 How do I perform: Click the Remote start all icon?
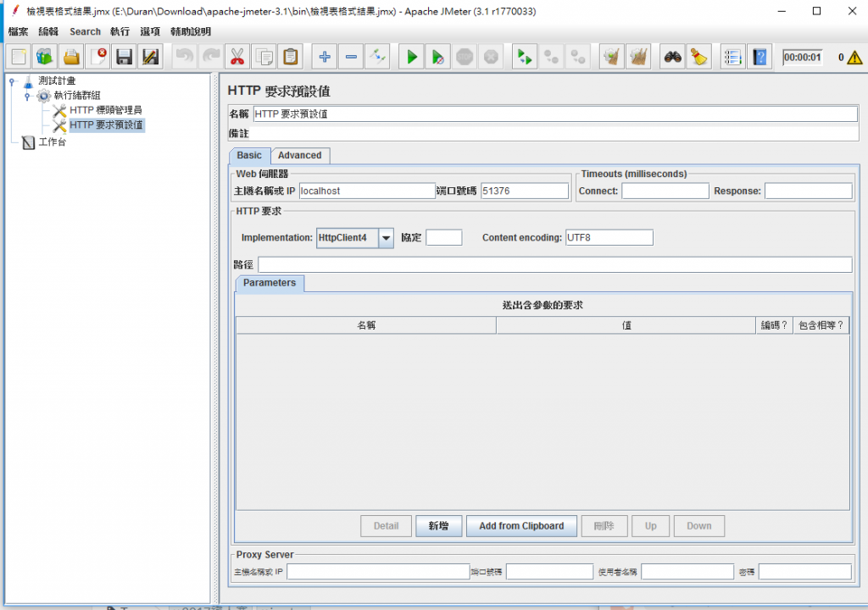click(x=524, y=57)
